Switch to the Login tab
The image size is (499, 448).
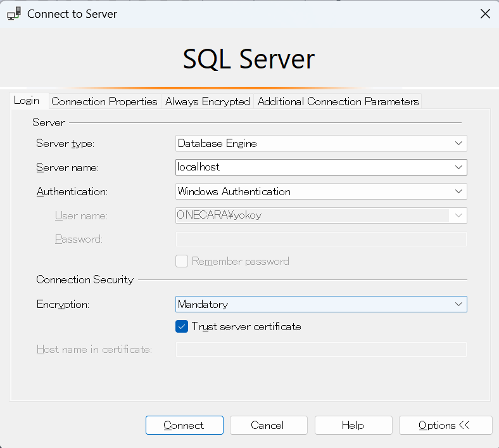pos(27,101)
